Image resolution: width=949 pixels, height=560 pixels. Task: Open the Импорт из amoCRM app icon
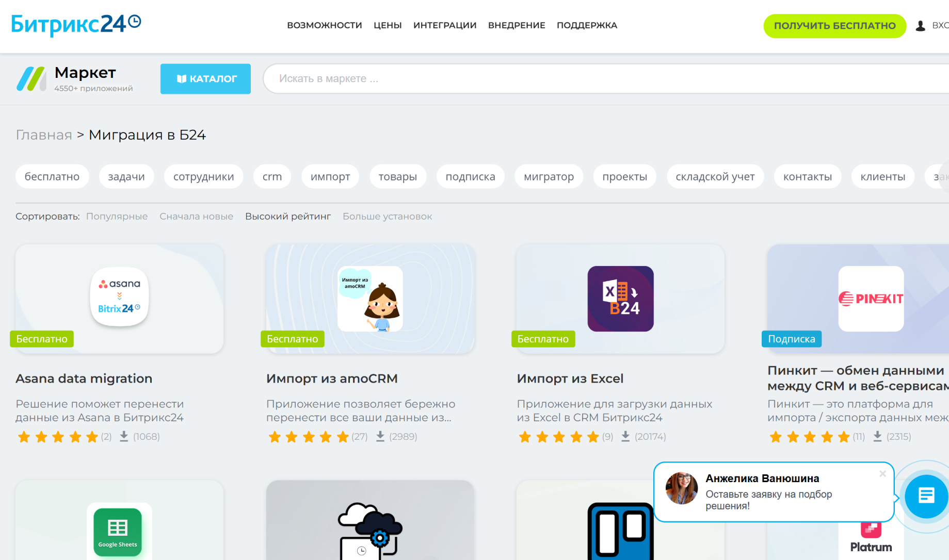pyautogui.click(x=370, y=299)
